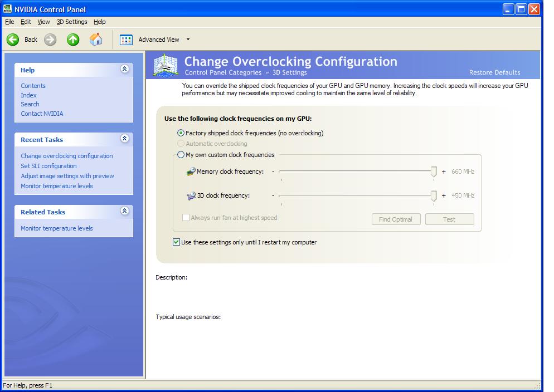
Task: Click the Advanced View grid icon
Action: point(126,40)
